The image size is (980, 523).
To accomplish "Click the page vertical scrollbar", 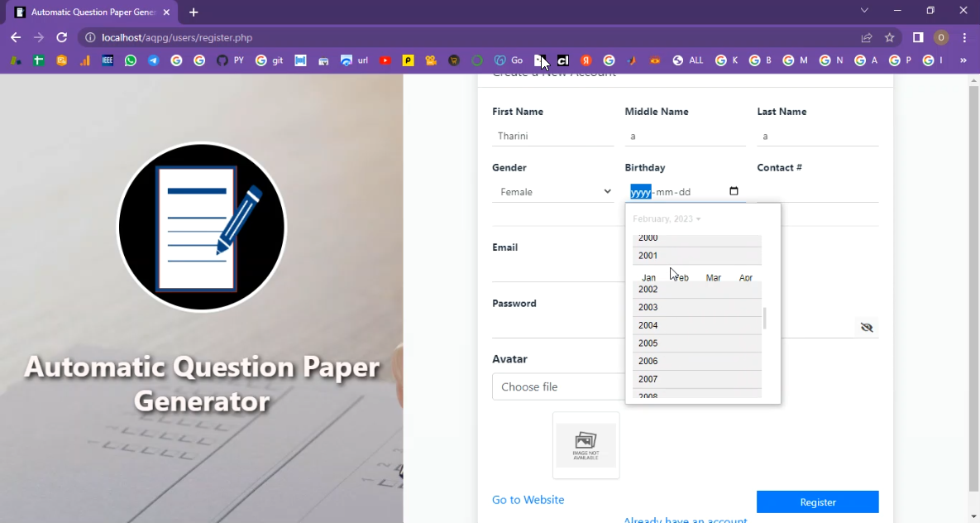I will (973, 288).
